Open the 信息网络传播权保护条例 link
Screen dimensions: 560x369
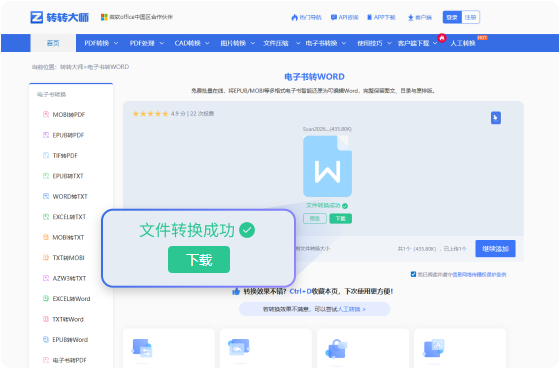479,275
